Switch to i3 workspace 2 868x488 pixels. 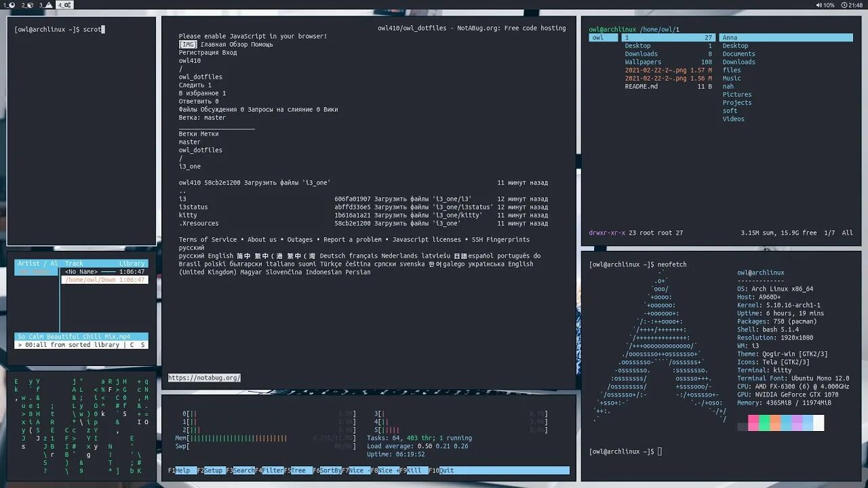click(27, 5)
